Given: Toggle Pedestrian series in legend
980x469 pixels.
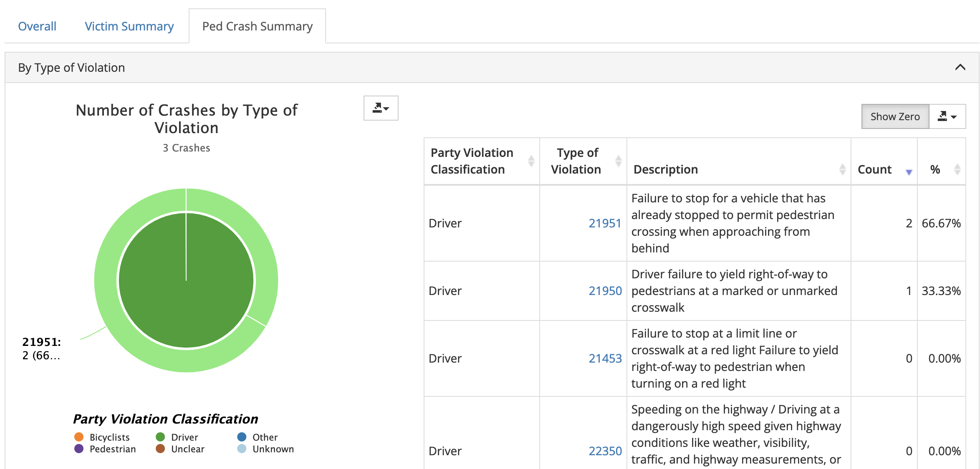Looking at the screenshot, I should 112,449.
